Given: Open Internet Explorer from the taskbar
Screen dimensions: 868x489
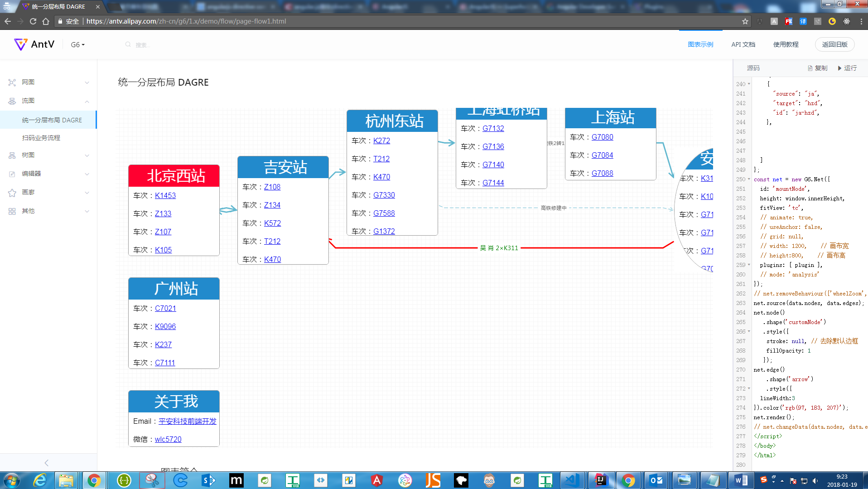Looking at the screenshot, I should (x=40, y=480).
